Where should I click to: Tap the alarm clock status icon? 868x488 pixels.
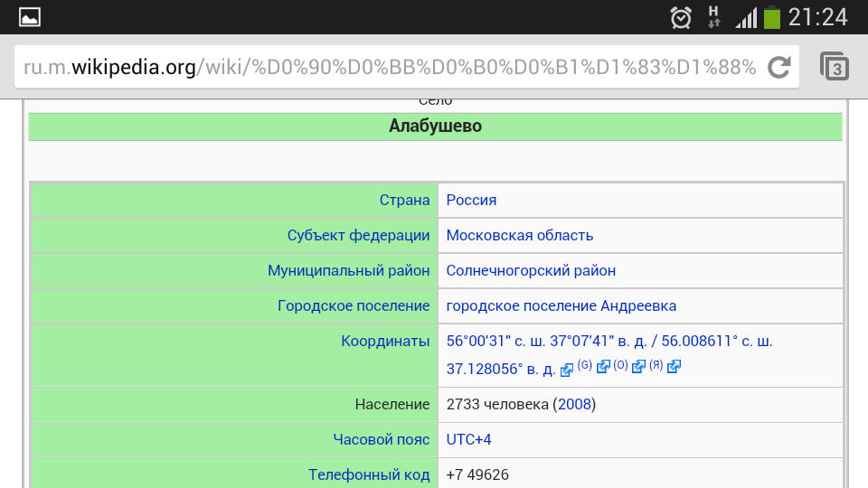click(x=681, y=17)
